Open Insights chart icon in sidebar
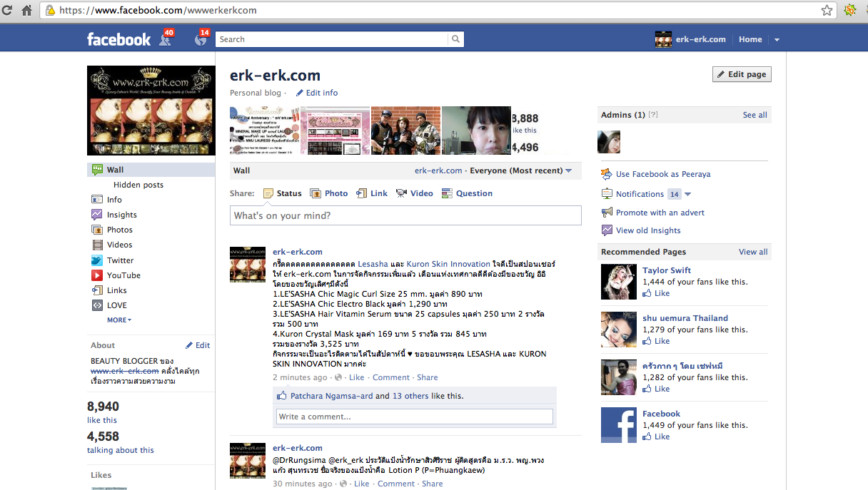The image size is (868, 490). pyautogui.click(x=97, y=215)
